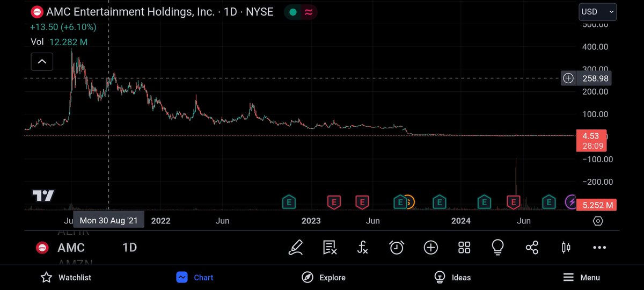
Task: Open the layout grid icon
Action: 464,247
